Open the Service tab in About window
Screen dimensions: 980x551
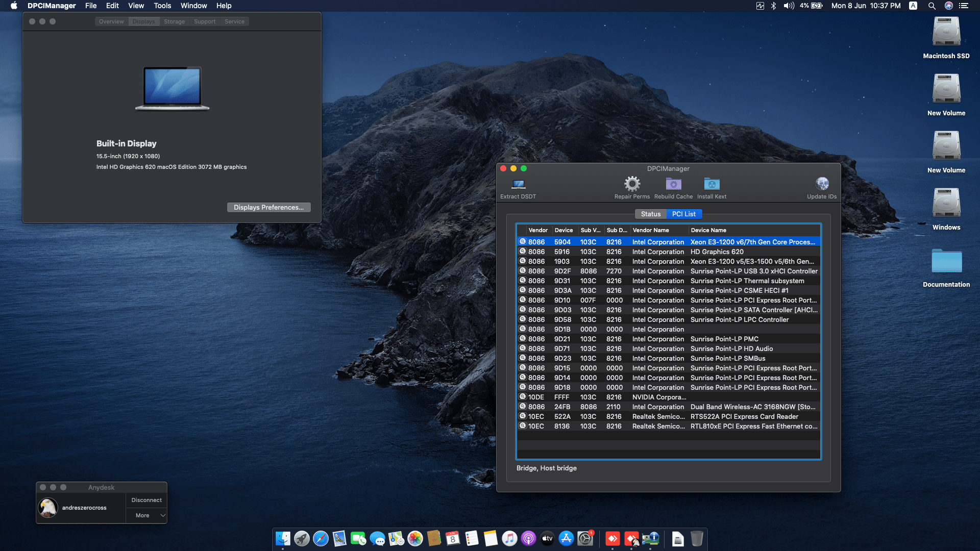point(234,21)
